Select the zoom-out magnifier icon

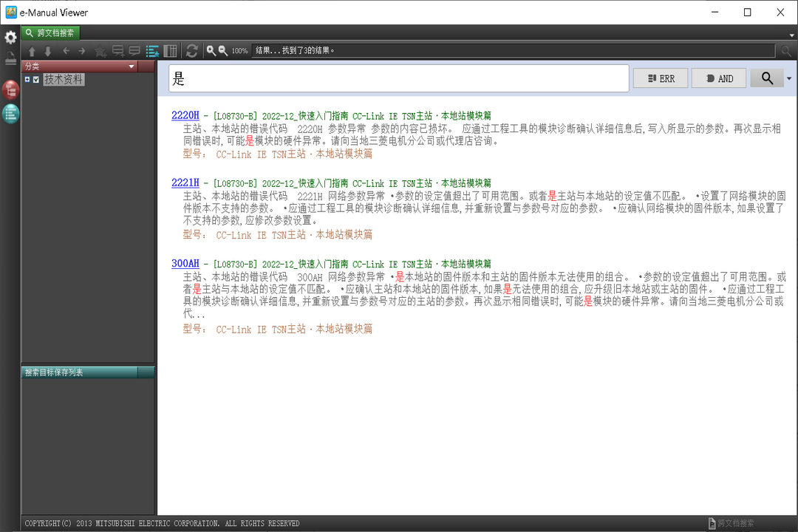223,51
